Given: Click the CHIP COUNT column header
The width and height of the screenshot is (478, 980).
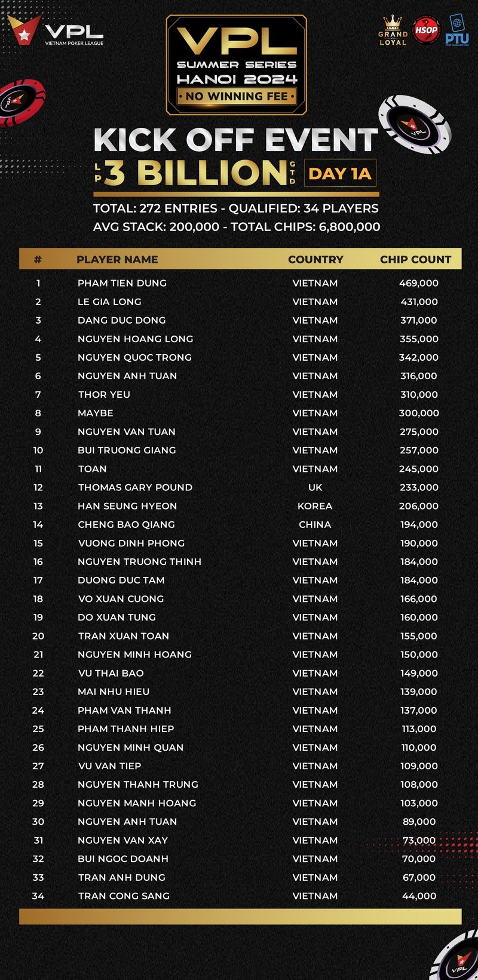Looking at the screenshot, I should pos(416,259).
